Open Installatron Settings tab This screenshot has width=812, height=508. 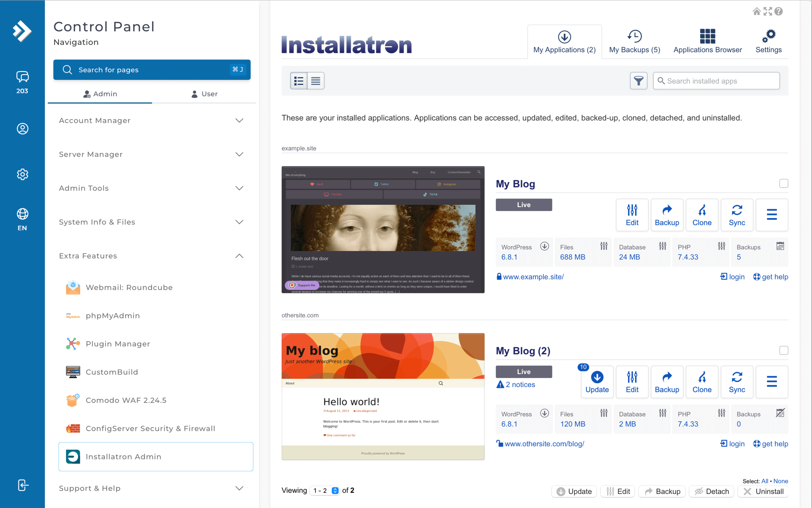point(768,42)
